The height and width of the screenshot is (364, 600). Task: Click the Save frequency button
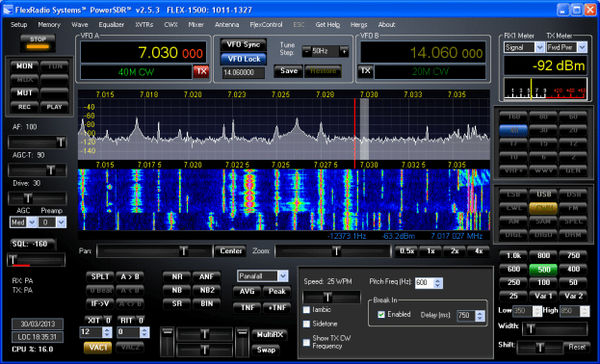point(289,71)
